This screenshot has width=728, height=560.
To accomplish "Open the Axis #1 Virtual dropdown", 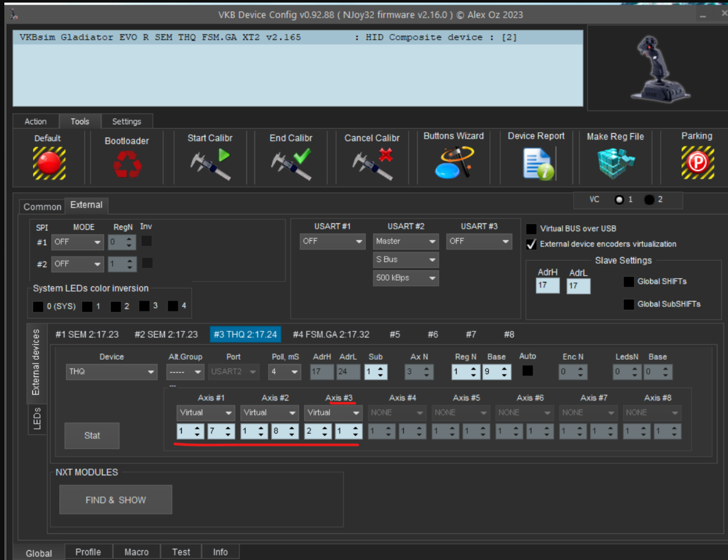I will pyautogui.click(x=206, y=413).
